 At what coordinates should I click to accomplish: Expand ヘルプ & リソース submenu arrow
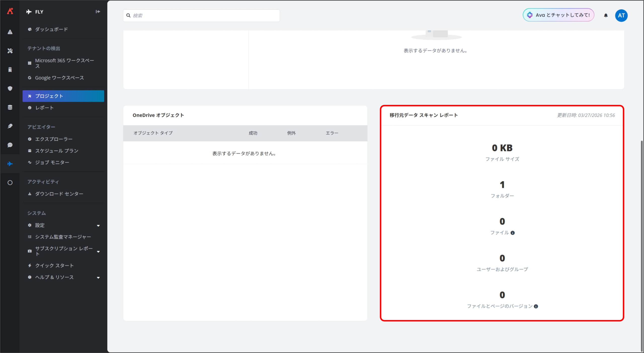point(98,278)
